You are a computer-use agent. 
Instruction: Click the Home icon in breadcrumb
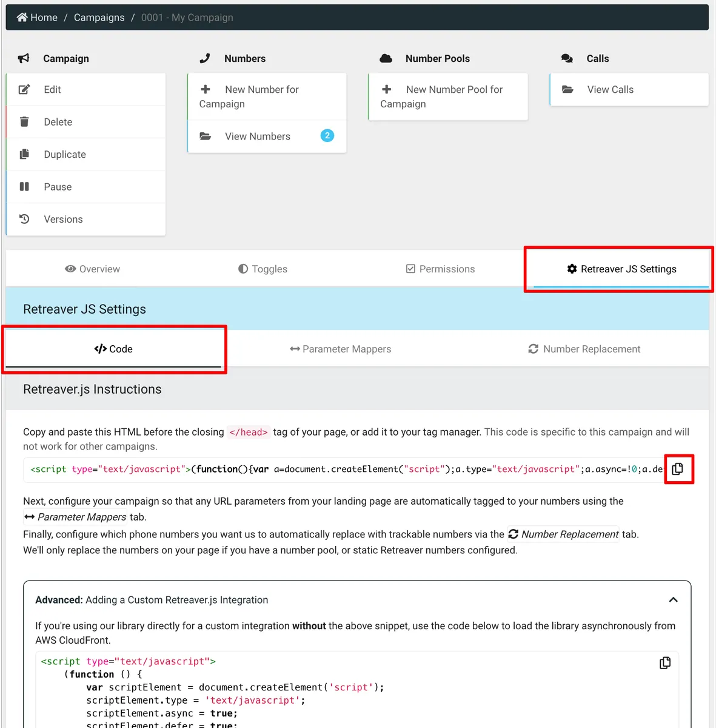pyautogui.click(x=22, y=18)
